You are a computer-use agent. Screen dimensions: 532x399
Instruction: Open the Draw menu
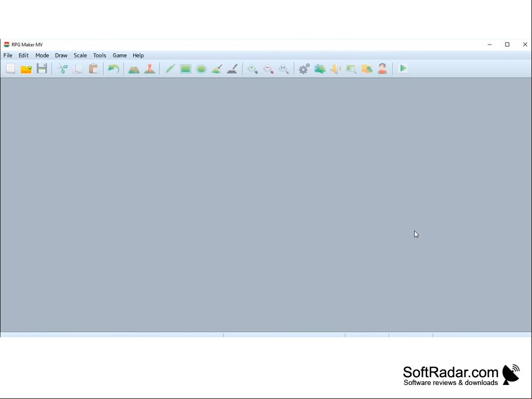click(61, 56)
